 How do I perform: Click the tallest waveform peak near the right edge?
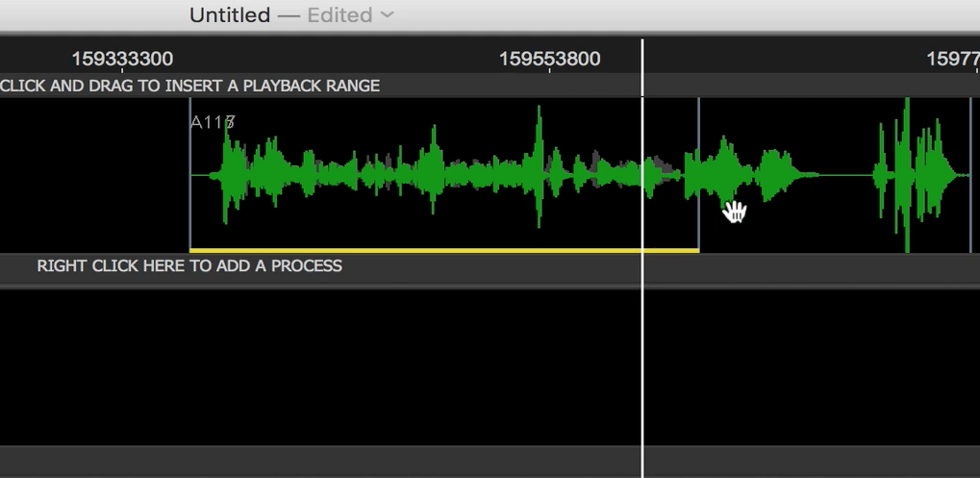click(907, 125)
